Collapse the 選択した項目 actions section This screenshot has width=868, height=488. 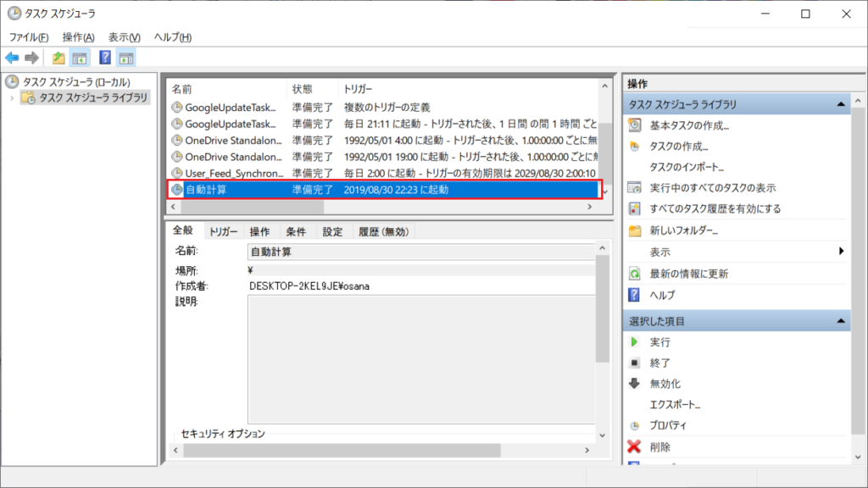point(841,321)
